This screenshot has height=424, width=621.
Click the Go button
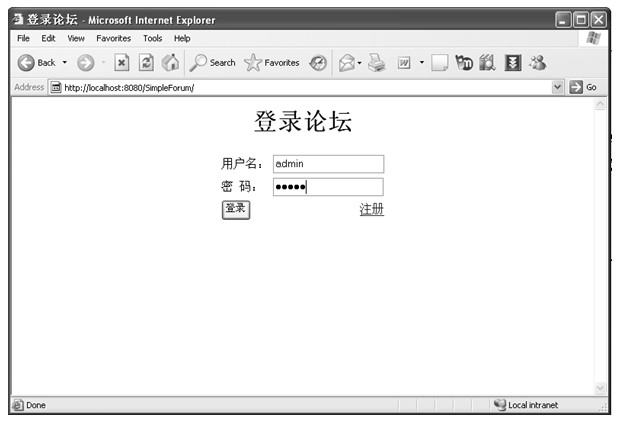(x=583, y=87)
